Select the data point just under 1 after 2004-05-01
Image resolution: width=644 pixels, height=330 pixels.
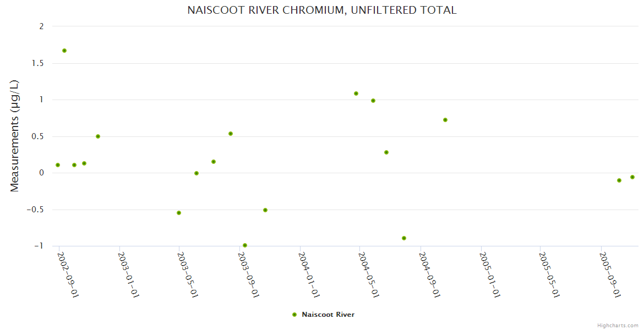(373, 101)
